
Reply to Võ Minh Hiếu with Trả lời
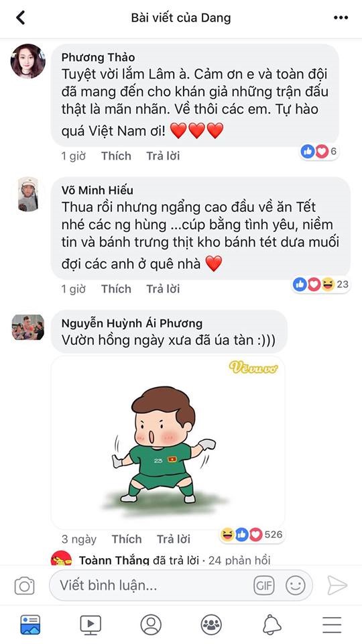[x=163, y=289]
